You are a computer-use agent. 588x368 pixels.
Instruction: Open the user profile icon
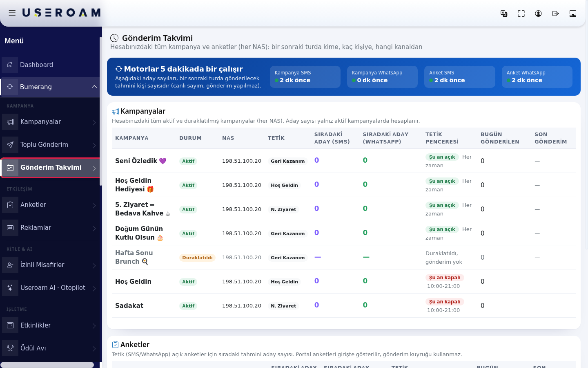[x=538, y=13]
